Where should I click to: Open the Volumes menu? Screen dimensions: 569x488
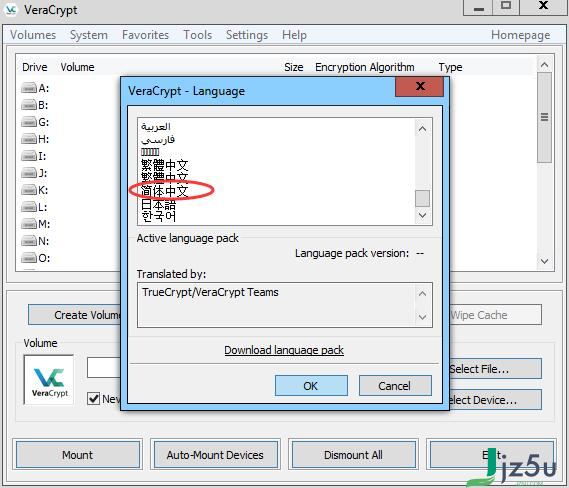pyautogui.click(x=33, y=35)
